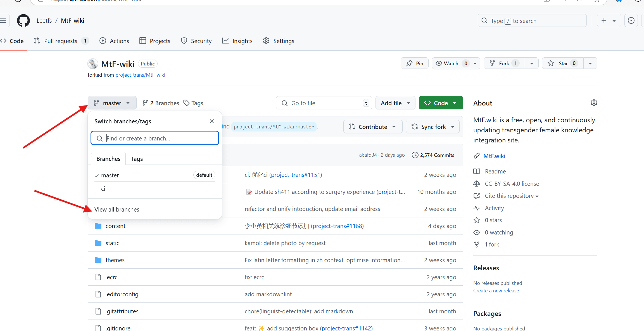Click View all branches link
Viewport: 644px width, 331px height.
point(117,209)
